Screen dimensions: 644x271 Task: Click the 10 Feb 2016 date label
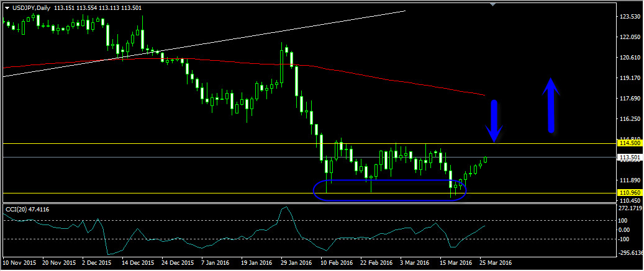337,262
